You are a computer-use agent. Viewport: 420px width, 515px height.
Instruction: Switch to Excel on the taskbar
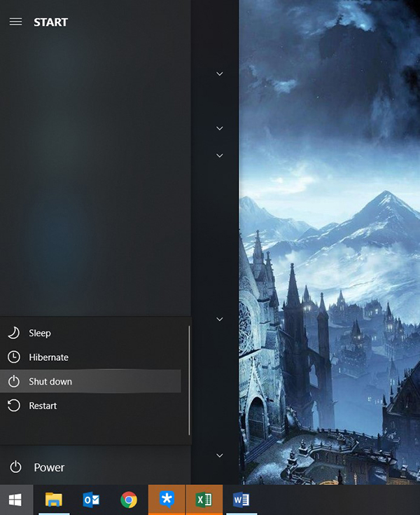(x=204, y=500)
